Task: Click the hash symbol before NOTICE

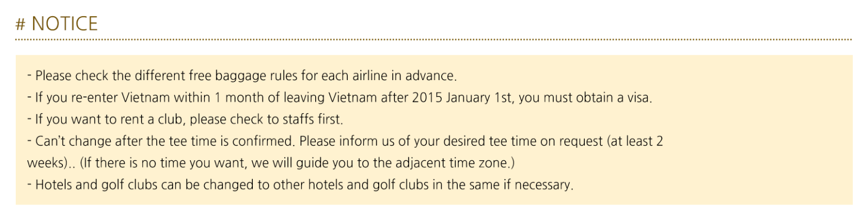Action: [21, 24]
